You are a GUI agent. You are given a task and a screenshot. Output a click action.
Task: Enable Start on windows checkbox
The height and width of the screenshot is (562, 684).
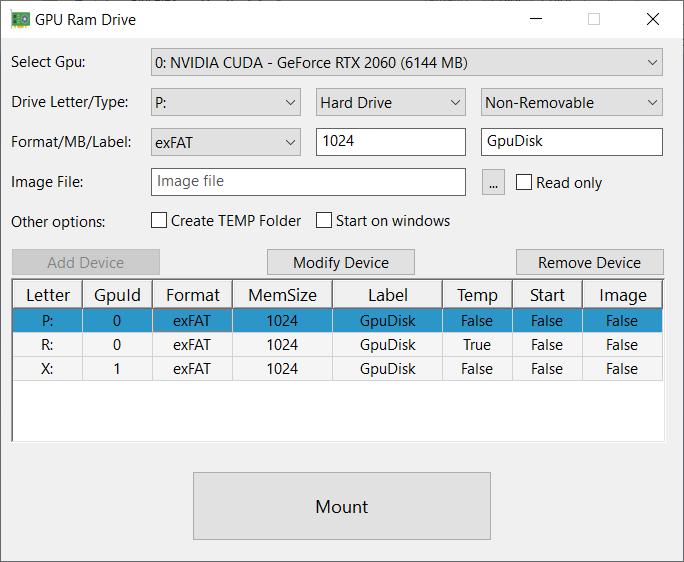pos(324,220)
